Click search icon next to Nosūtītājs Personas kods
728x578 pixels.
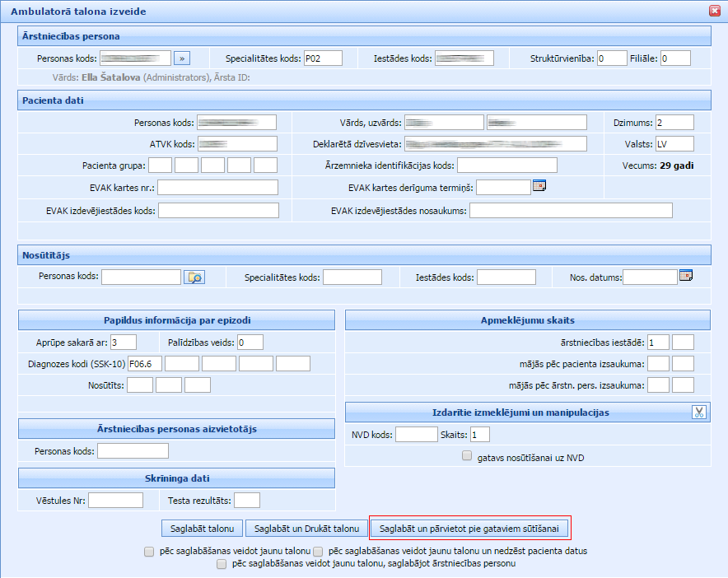194,277
